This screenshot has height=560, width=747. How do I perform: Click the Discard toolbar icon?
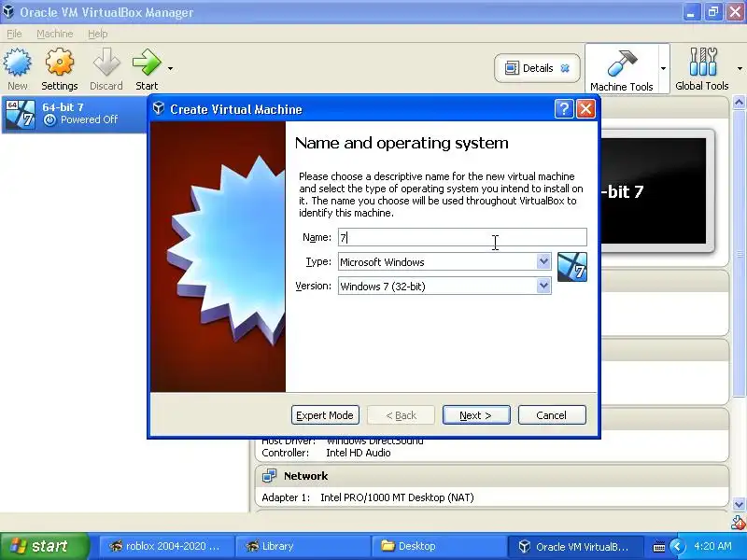106,63
